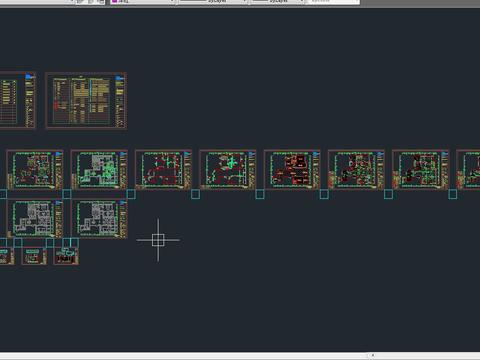480x360 pixels.
Task: Select the fifth middle-row sheet with dense red linework
Action: click(x=292, y=170)
